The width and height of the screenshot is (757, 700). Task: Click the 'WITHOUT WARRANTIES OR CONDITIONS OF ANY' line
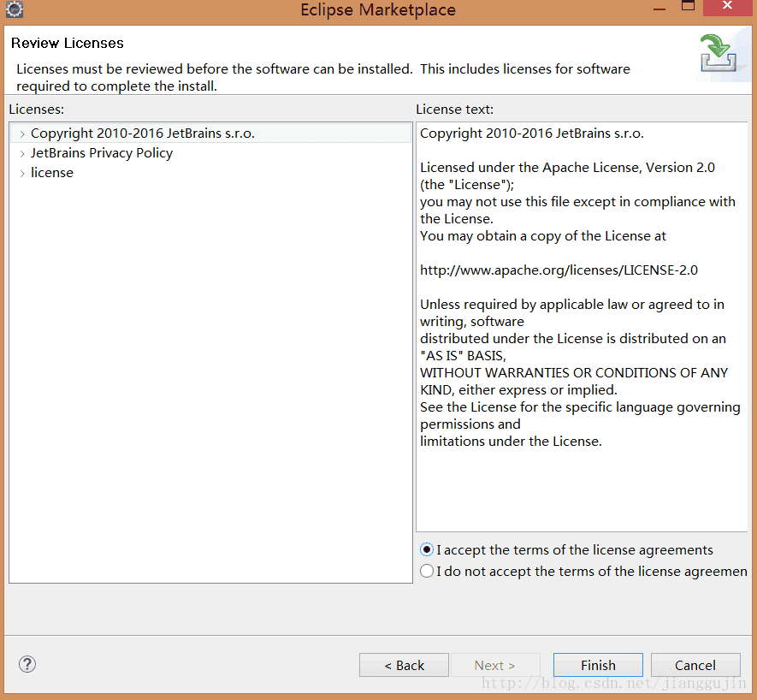(x=574, y=373)
